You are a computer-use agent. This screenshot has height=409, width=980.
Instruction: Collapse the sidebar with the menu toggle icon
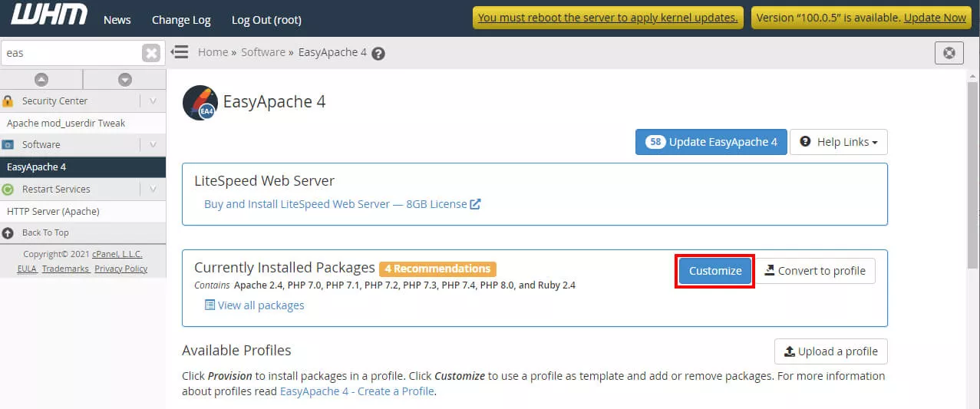click(x=180, y=52)
